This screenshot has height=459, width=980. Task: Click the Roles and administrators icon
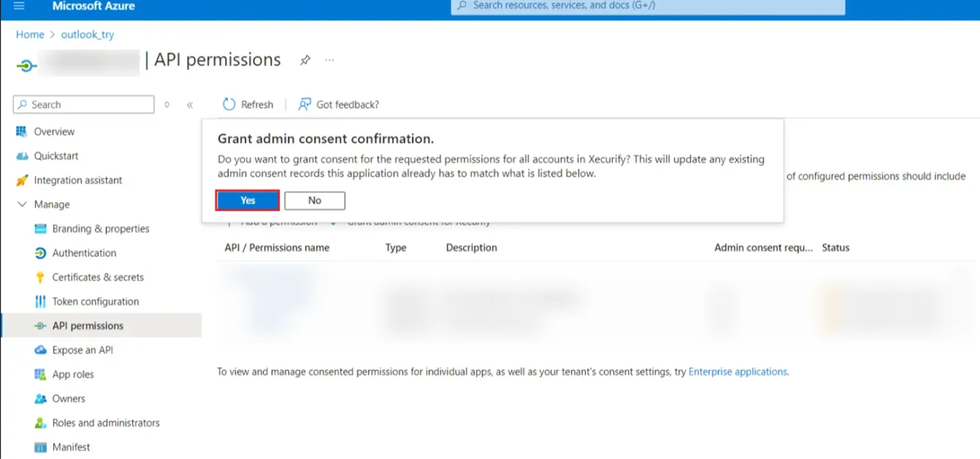(40, 423)
